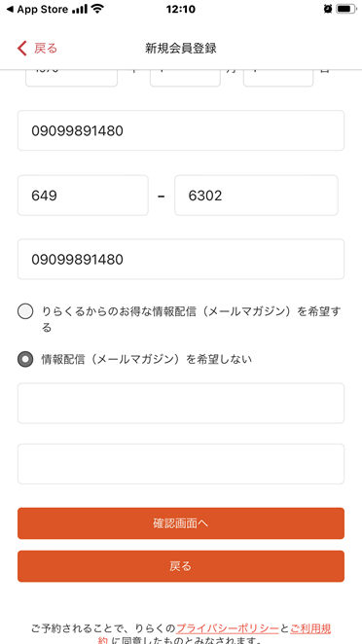Focus the postal code 6302 field
Image resolution: width=362 pixels, height=644 pixels.
coord(256,196)
